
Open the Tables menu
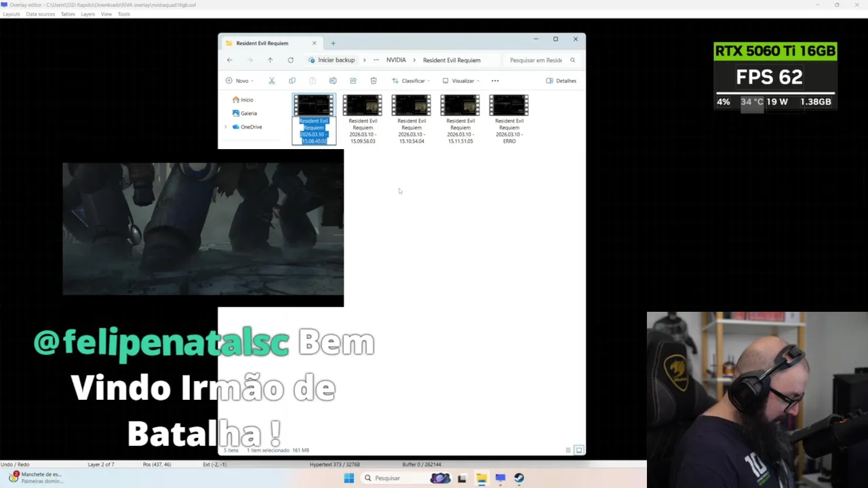click(68, 14)
